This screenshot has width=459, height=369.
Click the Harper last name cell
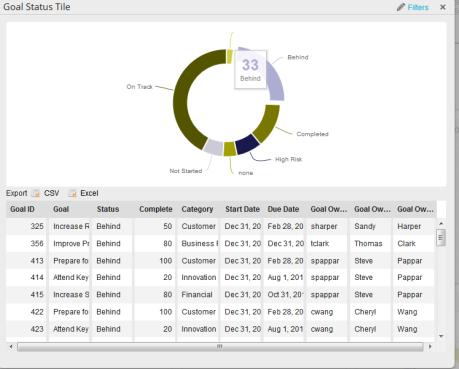click(x=414, y=226)
